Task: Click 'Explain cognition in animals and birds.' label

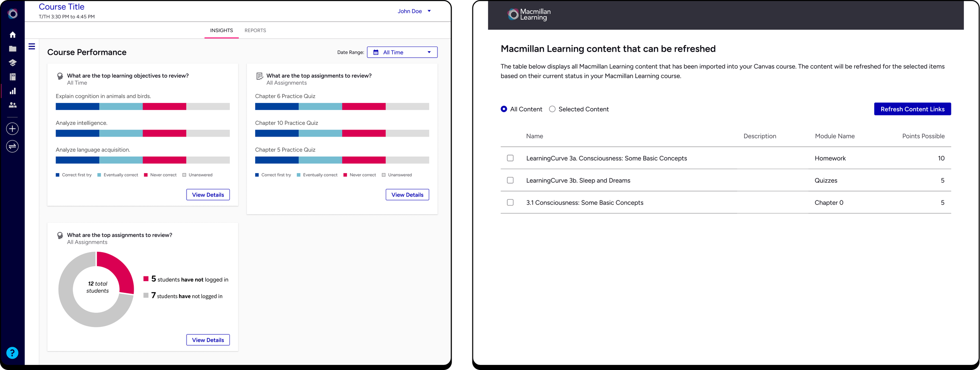Action: 103,96
